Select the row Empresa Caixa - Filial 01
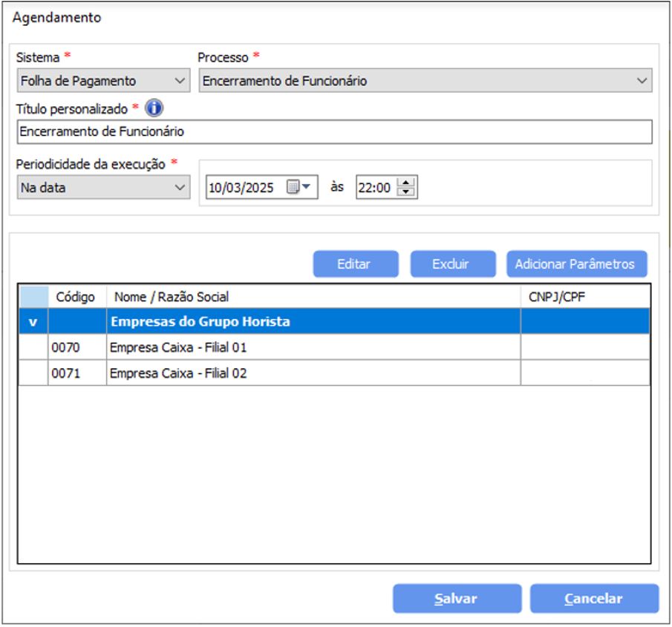This screenshot has height=627, width=672. coord(334,347)
